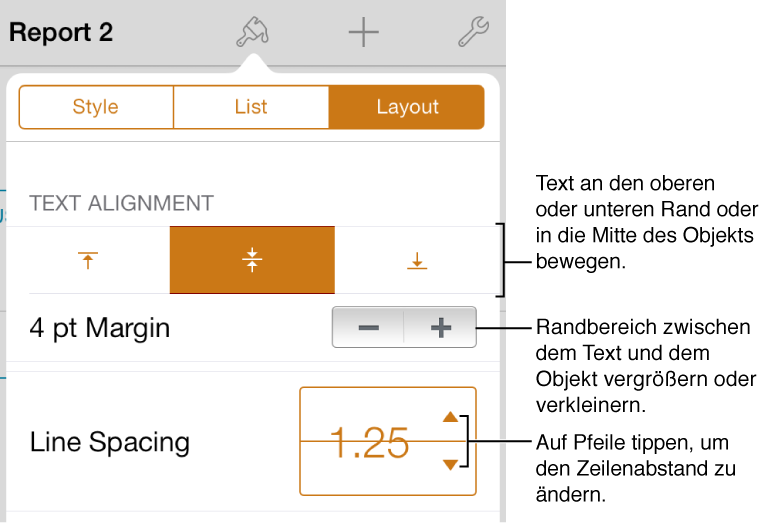Tap the TEXT ALIGNMENT section header
Viewport: 778px width, 524px height.
click(x=122, y=203)
